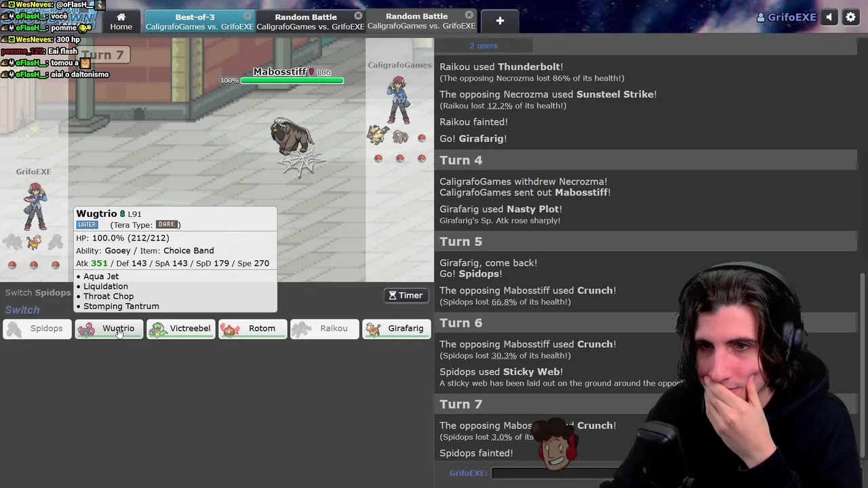Screen dimensions: 868x488
Task: Click the Water type badge
Action: 87,225
